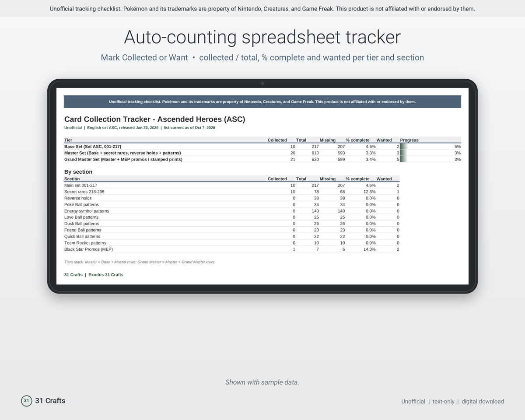Viewport: 525px width, 420px height.
Task: Click the 'Auto-counting spreadsheet tracker' heading
Action: 262,37
